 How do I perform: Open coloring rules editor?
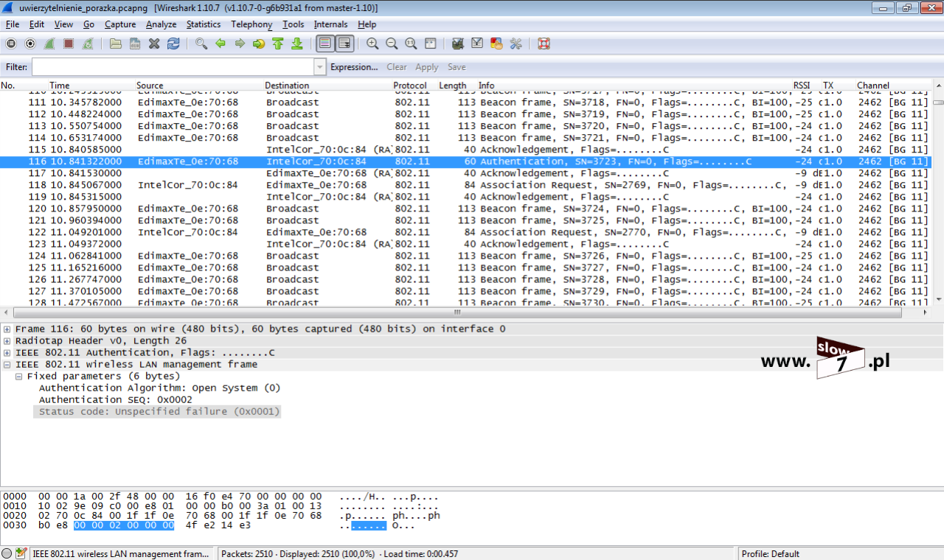point(496,43)
